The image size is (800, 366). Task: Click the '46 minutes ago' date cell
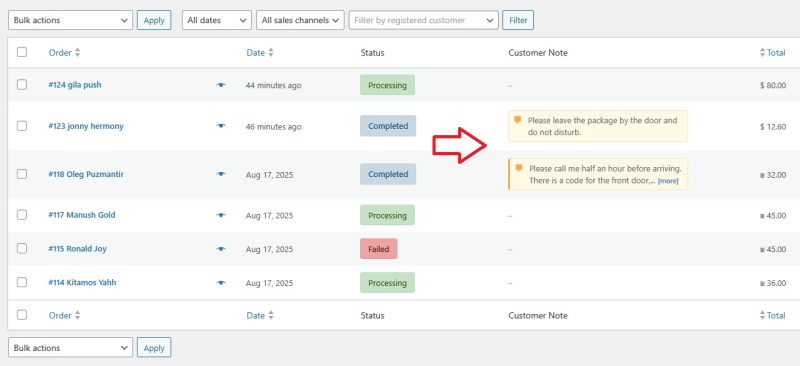coord(273,127)
